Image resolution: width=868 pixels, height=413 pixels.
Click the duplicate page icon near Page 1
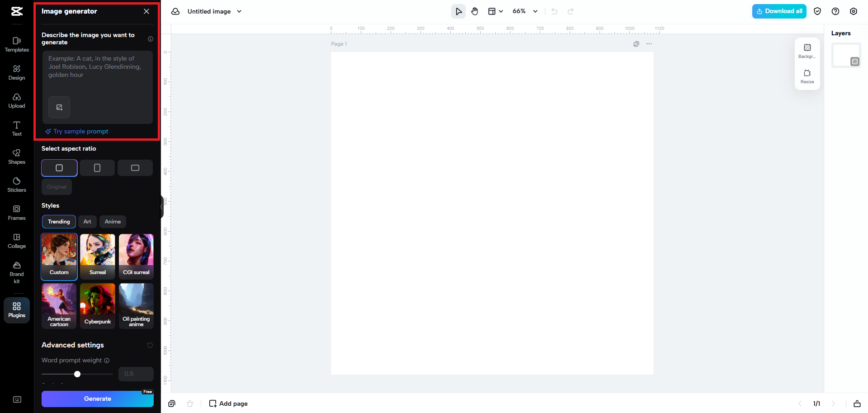[x=636, y=44]
